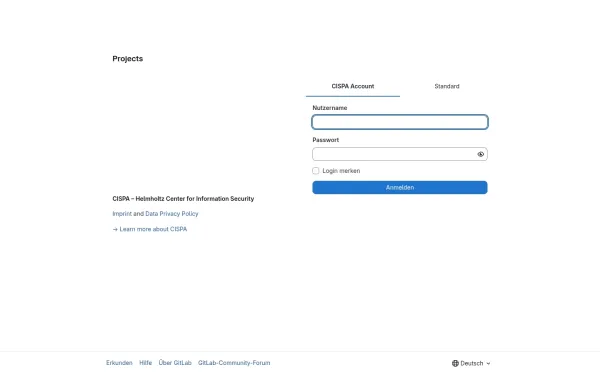Screen dimensions: 600x375
Task: Open the Hilfe footer link
Action: 145,363
